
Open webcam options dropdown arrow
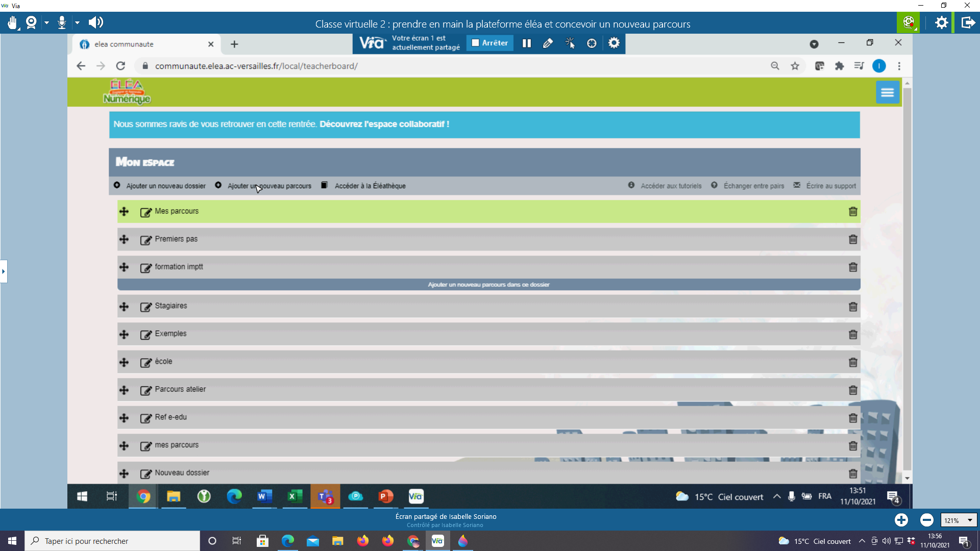46,22
